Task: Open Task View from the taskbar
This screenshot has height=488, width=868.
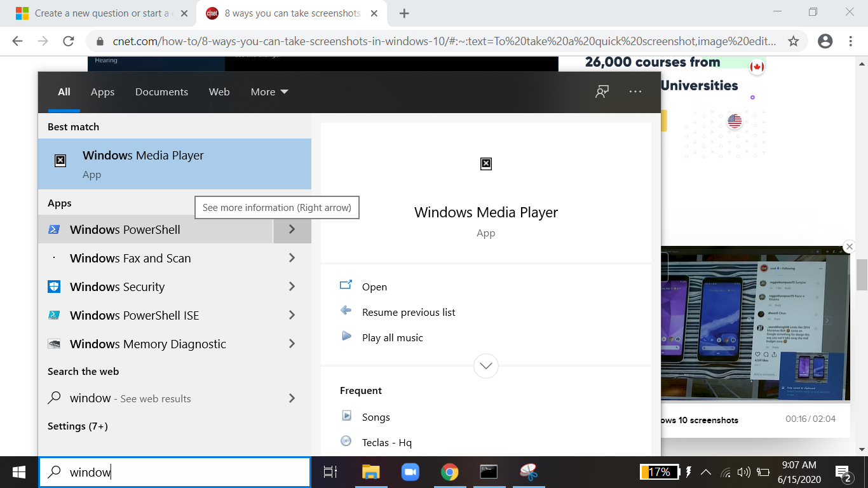Action: [x=330, y=472]
